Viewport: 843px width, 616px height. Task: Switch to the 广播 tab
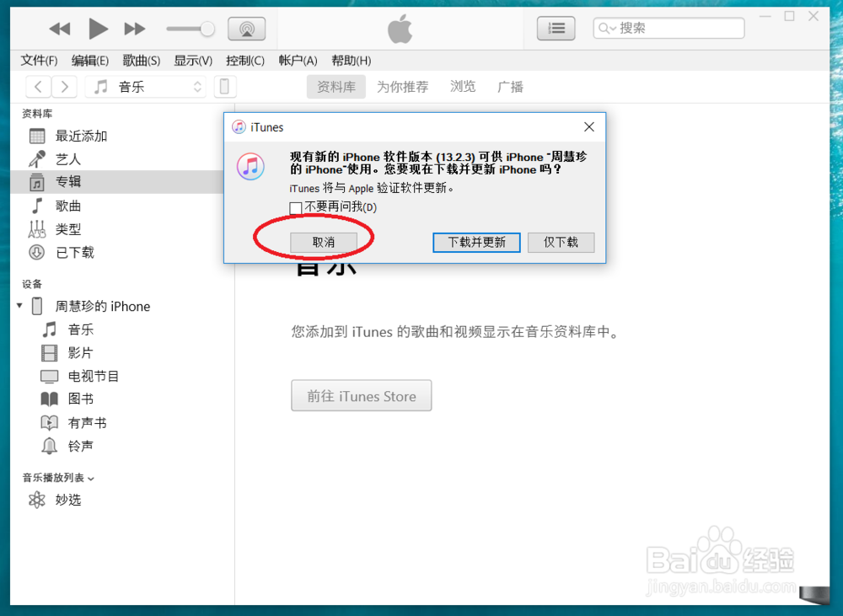coord(510,87)
